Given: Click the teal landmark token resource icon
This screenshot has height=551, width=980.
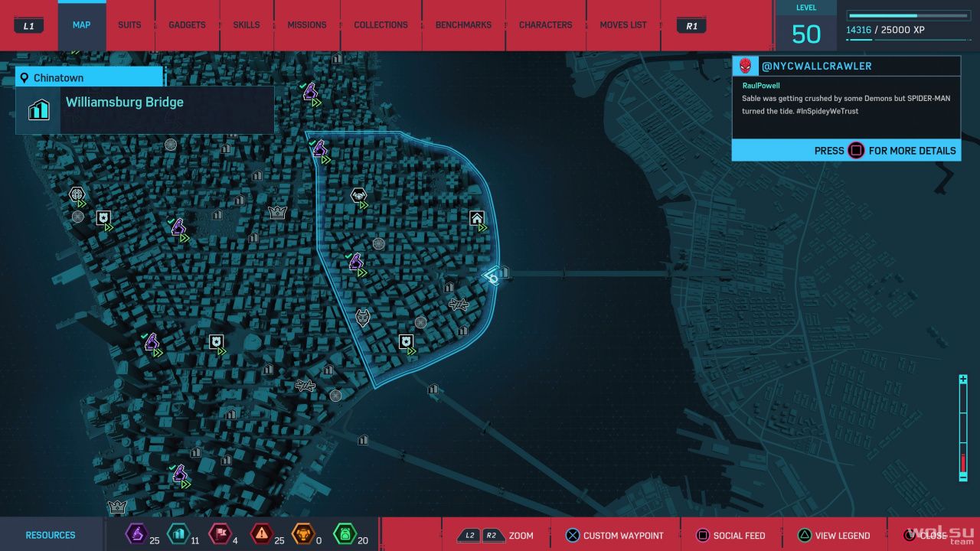Looking at the screenshot, I should (x=178, y=534).
